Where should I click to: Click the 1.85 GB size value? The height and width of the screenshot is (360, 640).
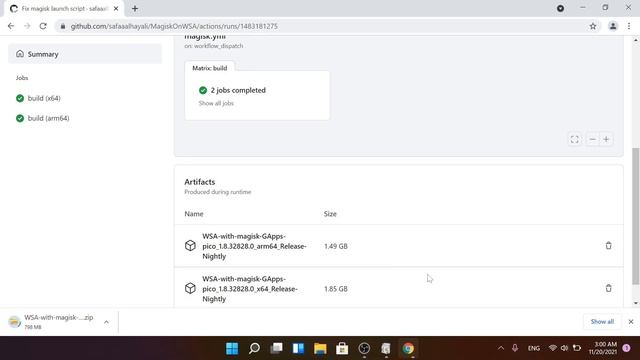(336, 289)
